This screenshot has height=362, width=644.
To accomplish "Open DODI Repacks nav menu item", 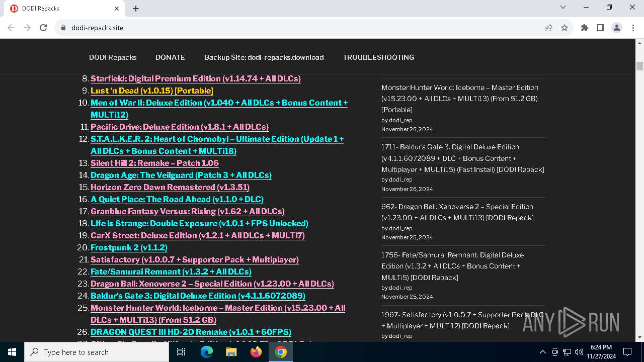I will click(113, 57).
